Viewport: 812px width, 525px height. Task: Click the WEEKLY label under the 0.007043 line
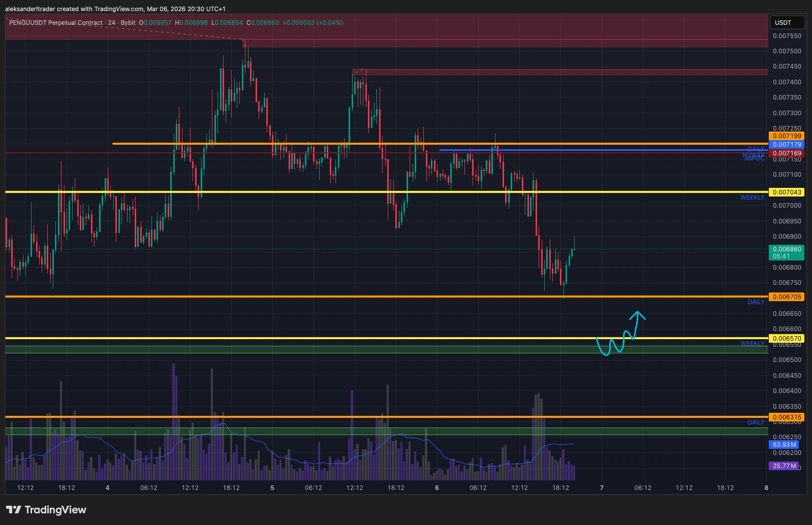752,198
